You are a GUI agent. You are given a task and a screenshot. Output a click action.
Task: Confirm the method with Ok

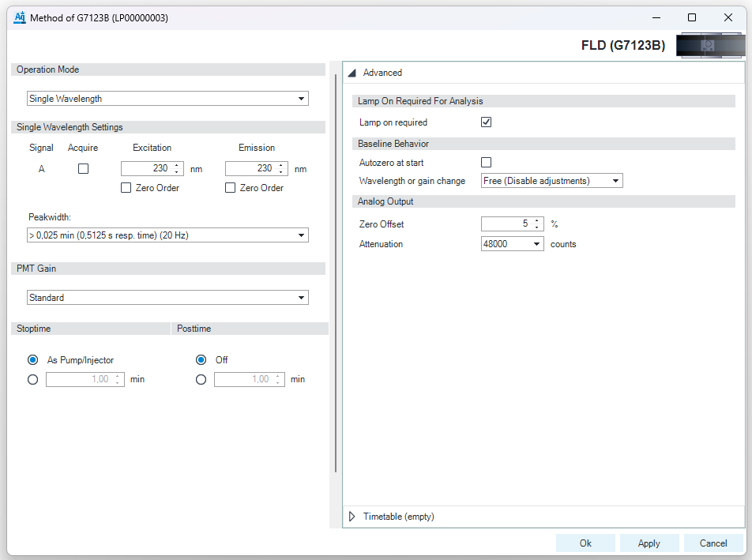(x=585, y=543)
